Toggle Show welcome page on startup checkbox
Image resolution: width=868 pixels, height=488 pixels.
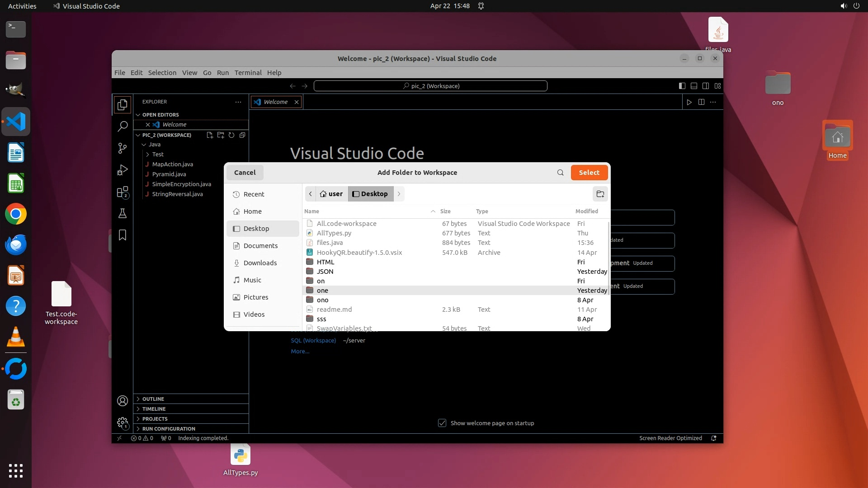(x=442, y=423)
